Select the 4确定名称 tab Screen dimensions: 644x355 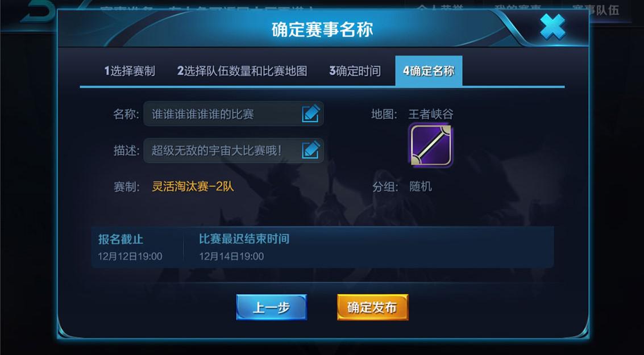429,71
